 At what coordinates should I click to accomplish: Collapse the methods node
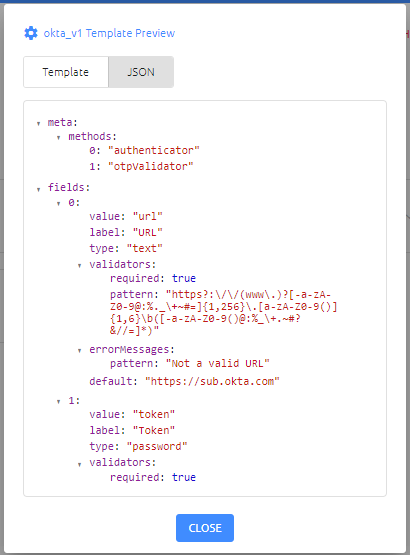coord(59,137)
